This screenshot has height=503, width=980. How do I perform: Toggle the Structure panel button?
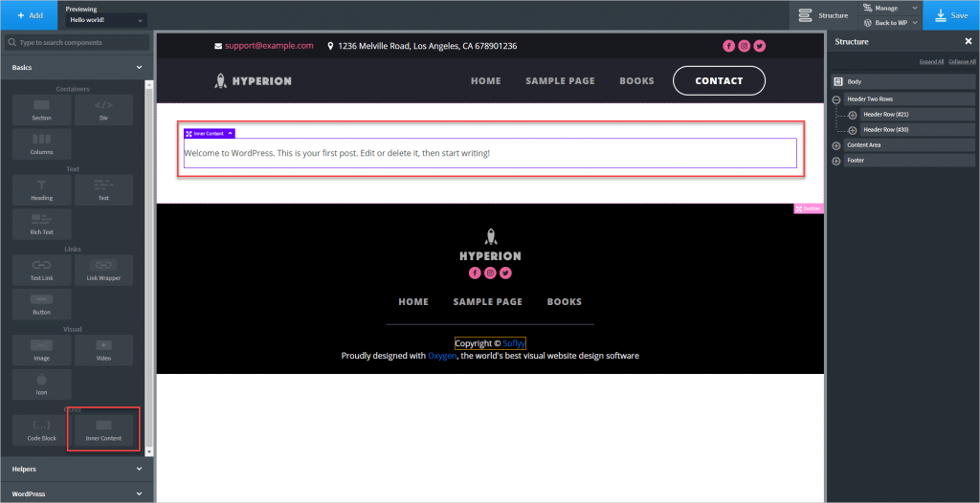point(823,15)
